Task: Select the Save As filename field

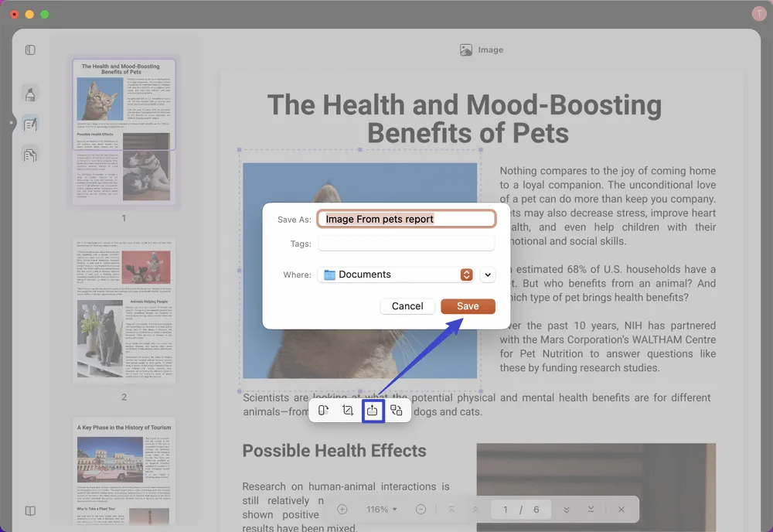Action: (x=407, y=219)
